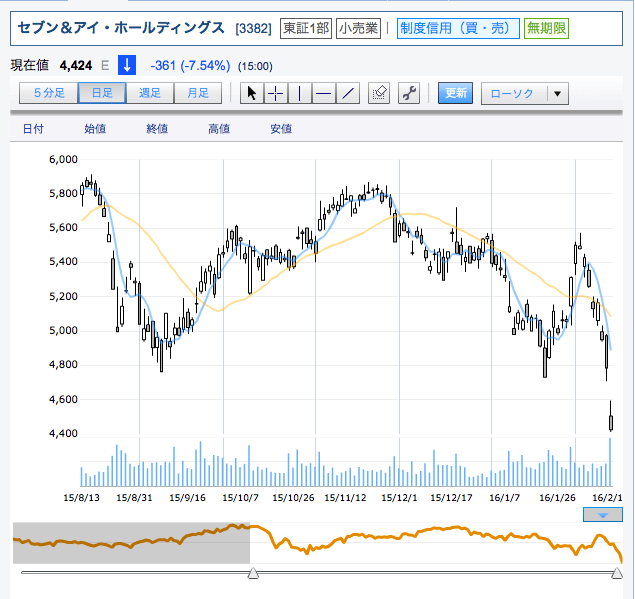Image resolution: width=635 pixels, height=599 pixels.
Task: Click the 終値 column header
Action: coord(157,129)
